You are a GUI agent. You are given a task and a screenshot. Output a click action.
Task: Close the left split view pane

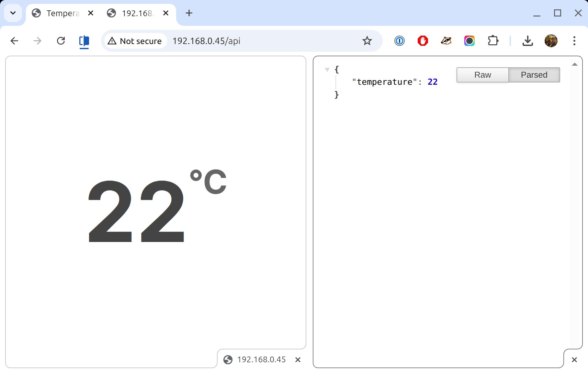point(298,360)
